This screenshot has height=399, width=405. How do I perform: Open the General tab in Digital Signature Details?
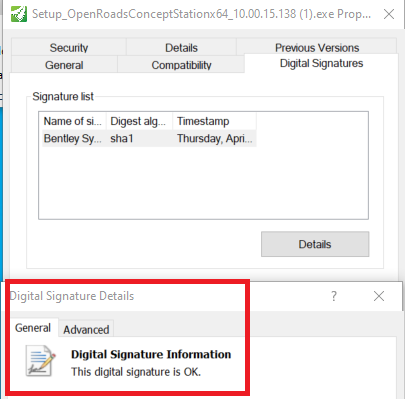point(33,328)
